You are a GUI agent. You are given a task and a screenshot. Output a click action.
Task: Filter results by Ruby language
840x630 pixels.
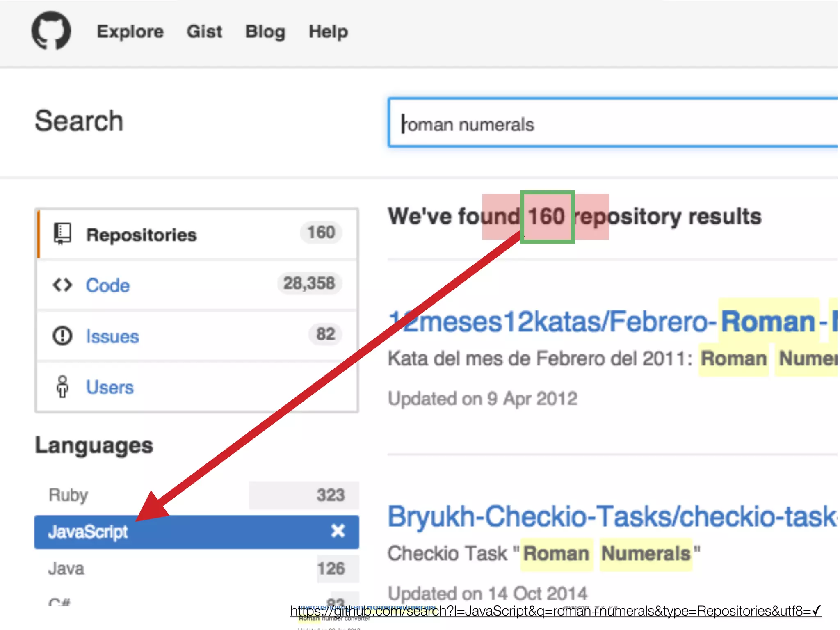point(197,495)
